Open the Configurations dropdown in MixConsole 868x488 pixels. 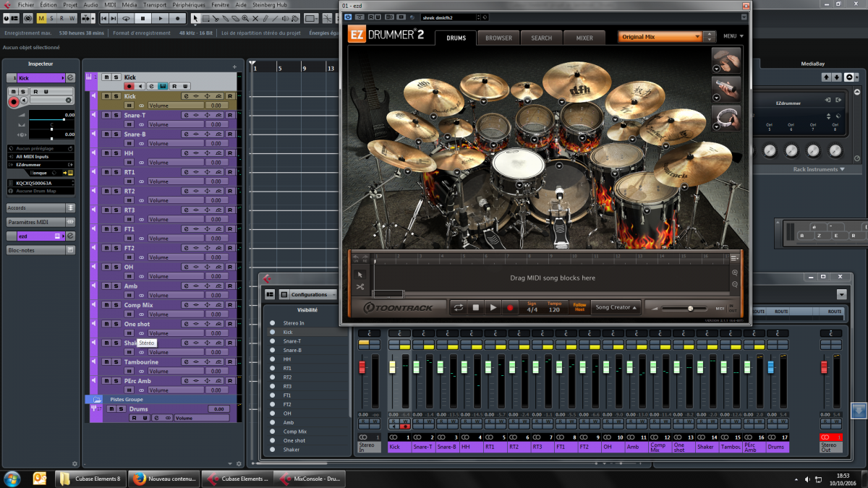[x=314, y=294]
